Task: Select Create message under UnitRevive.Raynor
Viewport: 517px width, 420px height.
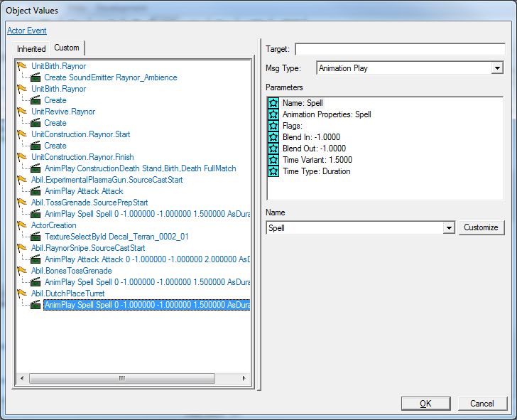Action: (55, 123)
